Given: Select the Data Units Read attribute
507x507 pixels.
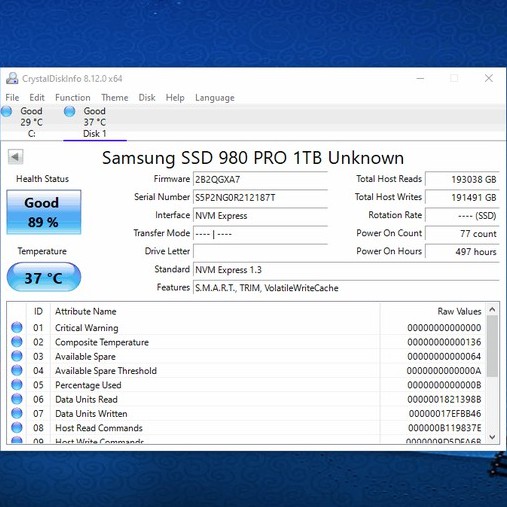Looking at the screenshot, I should point(246,399).
